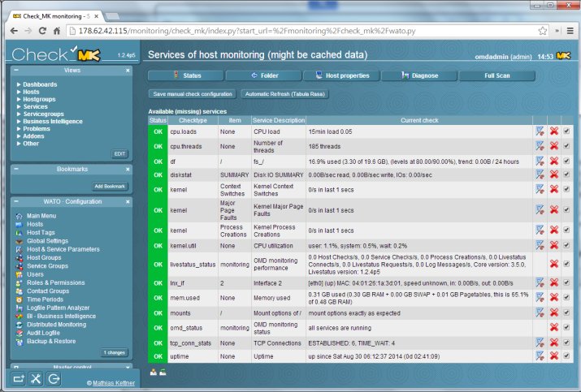581x392 pixels.
Task: Uncheck the tcp_conn_stats service checkbox
Action: coord(566,342)
